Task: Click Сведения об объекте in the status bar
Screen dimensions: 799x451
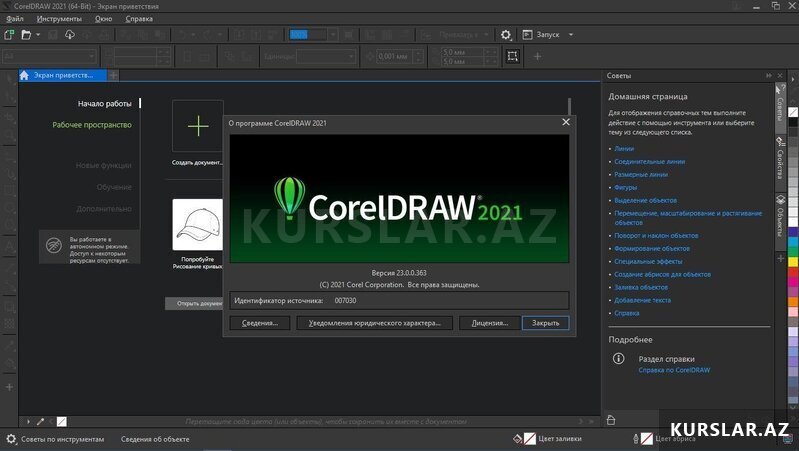Action: click(x=155, y=439)
